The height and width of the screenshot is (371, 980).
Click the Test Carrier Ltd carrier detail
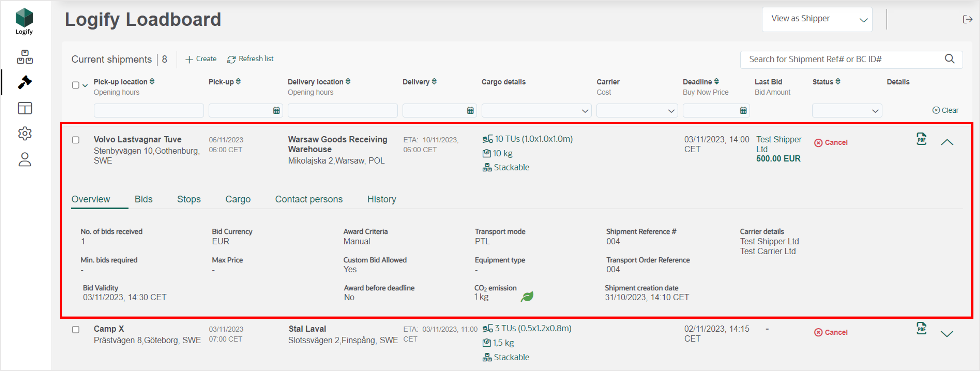(768, 251)
